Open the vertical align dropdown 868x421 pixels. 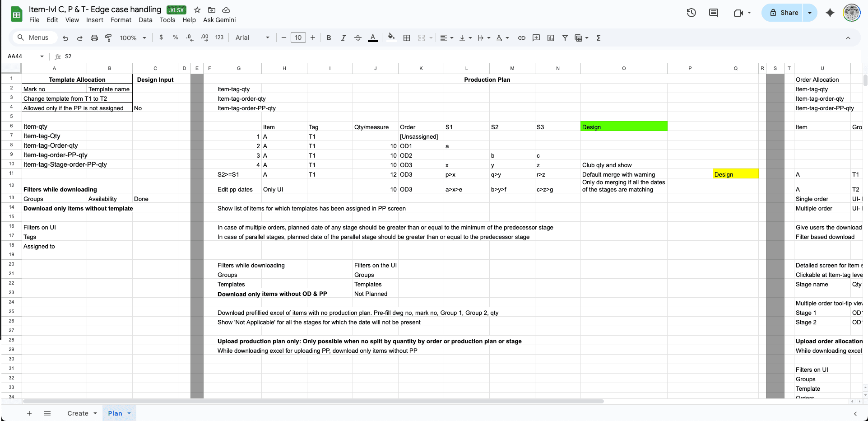[465, 38]
